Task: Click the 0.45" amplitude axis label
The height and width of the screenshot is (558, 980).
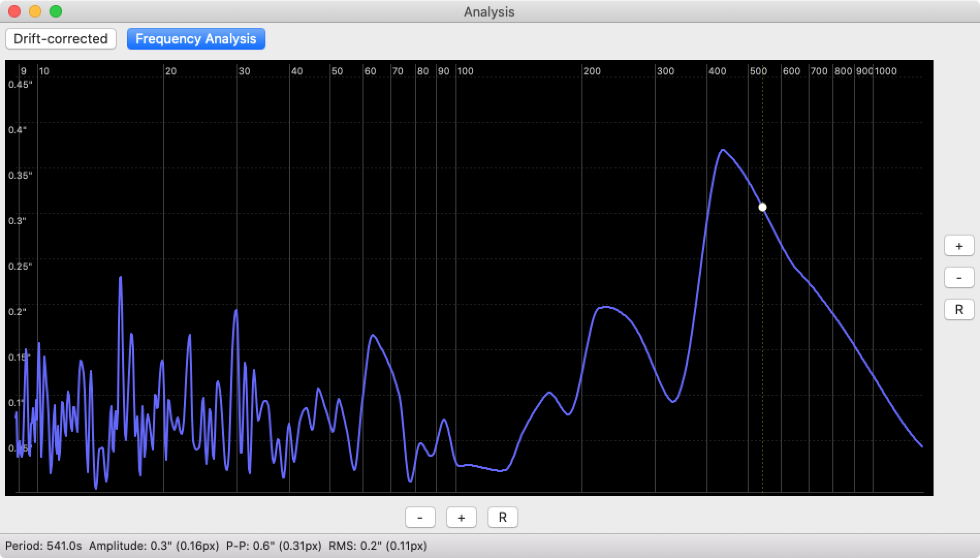Action: click(20, 85)
